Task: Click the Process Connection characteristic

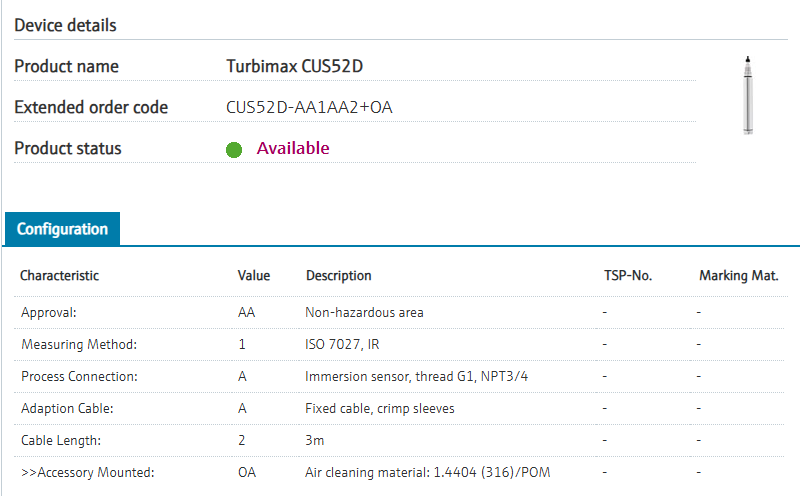Action: [79, 376]
